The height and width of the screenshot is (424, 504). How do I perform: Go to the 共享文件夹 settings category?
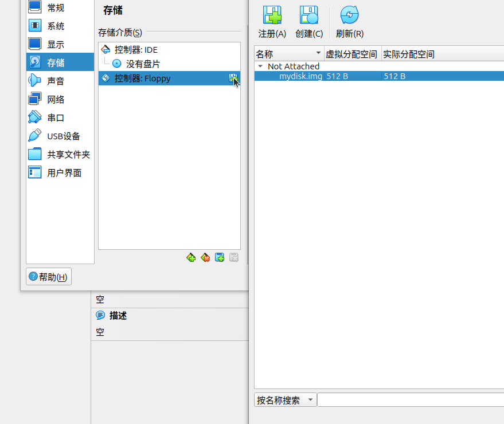pos(68,155)
